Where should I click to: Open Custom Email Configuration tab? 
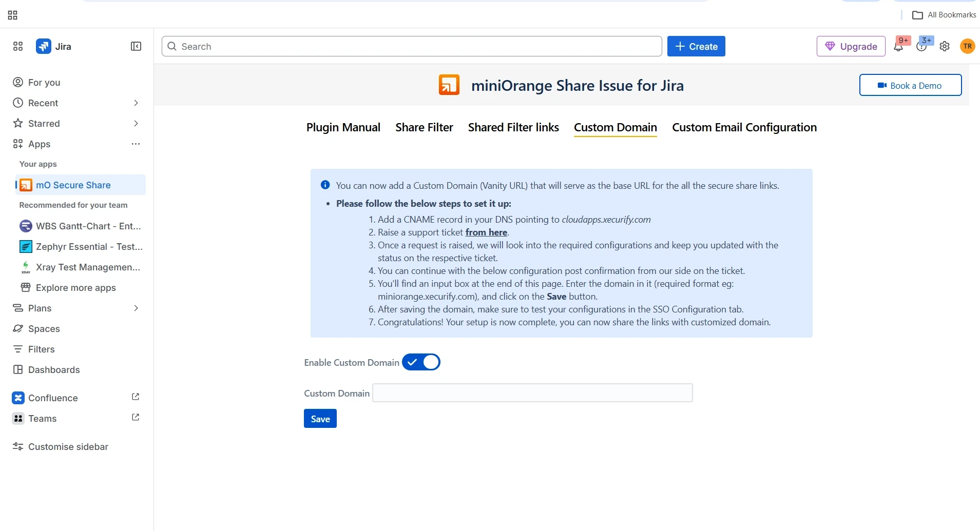point(744,127)
